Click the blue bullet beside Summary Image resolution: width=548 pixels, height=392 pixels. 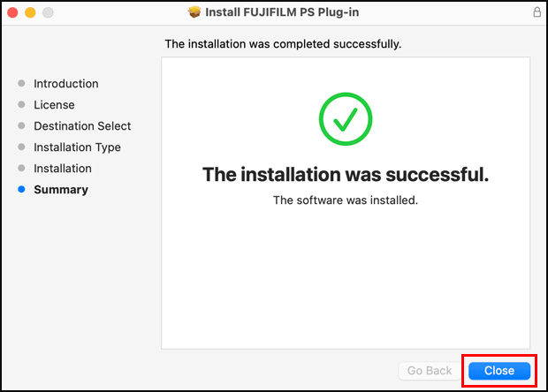coord(21,190)
